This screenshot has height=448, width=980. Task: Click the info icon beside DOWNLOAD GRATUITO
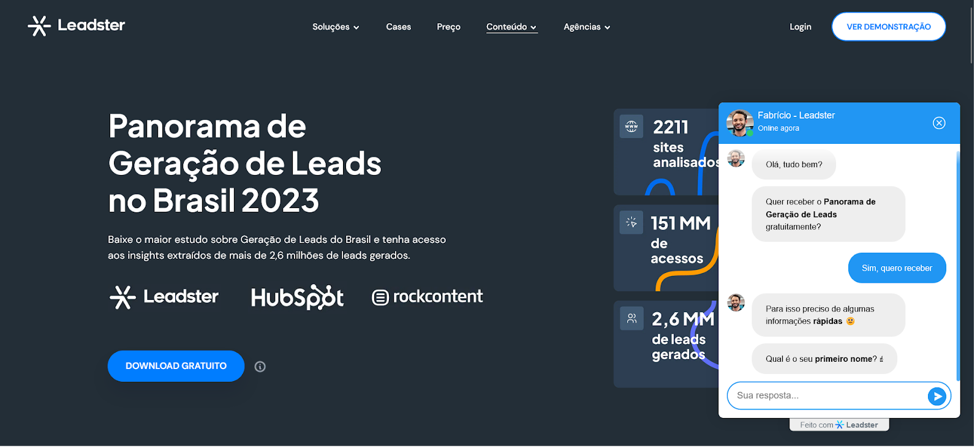(x=260, y=367)
